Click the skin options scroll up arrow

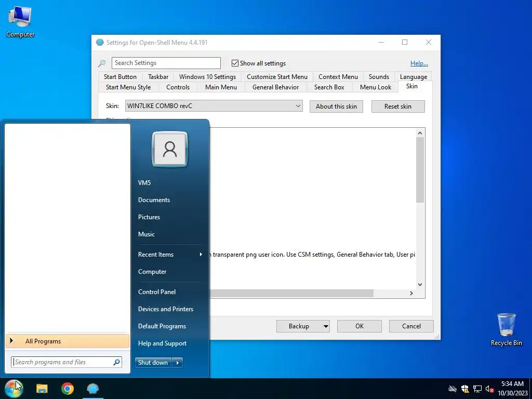pos(420,133)
